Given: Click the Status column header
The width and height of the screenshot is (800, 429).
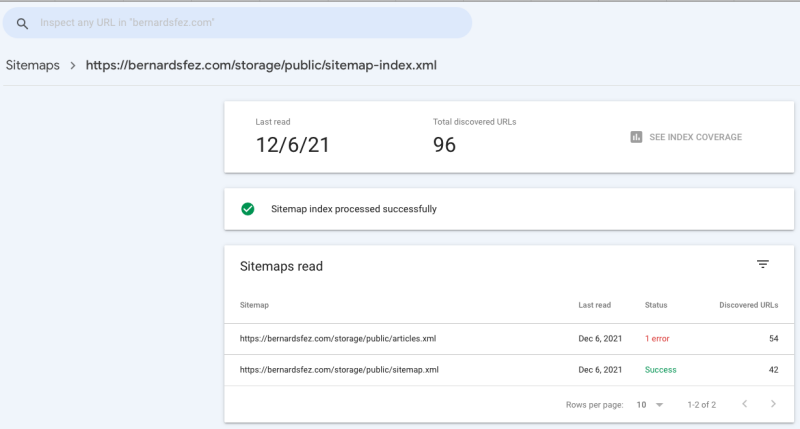Looking at the screenshot, I should pos(656,305).
